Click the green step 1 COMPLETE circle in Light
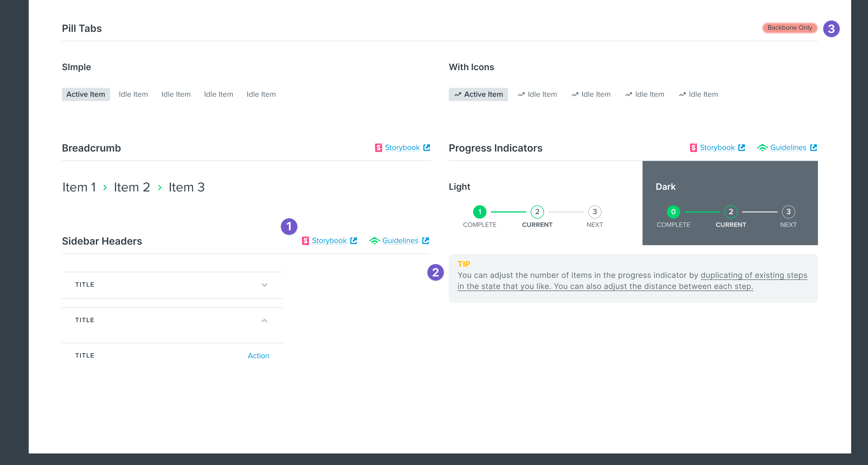The height and width of the screenshot is (465, 868). pos(479,212)
